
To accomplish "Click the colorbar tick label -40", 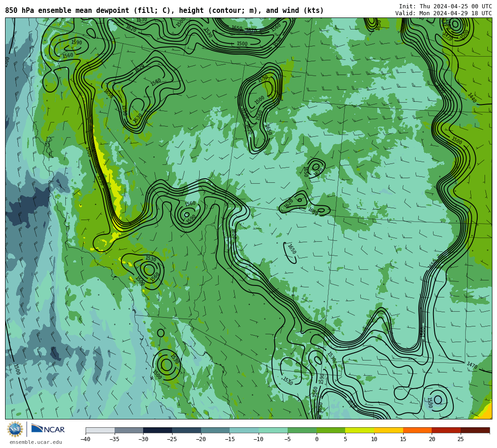I will [85, 439].
